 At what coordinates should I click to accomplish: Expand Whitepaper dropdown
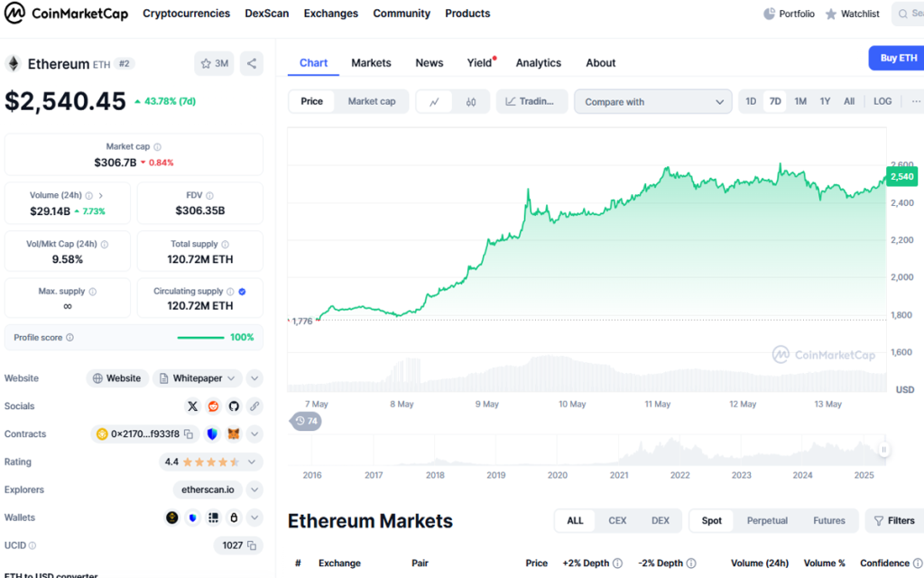[198, 378]
